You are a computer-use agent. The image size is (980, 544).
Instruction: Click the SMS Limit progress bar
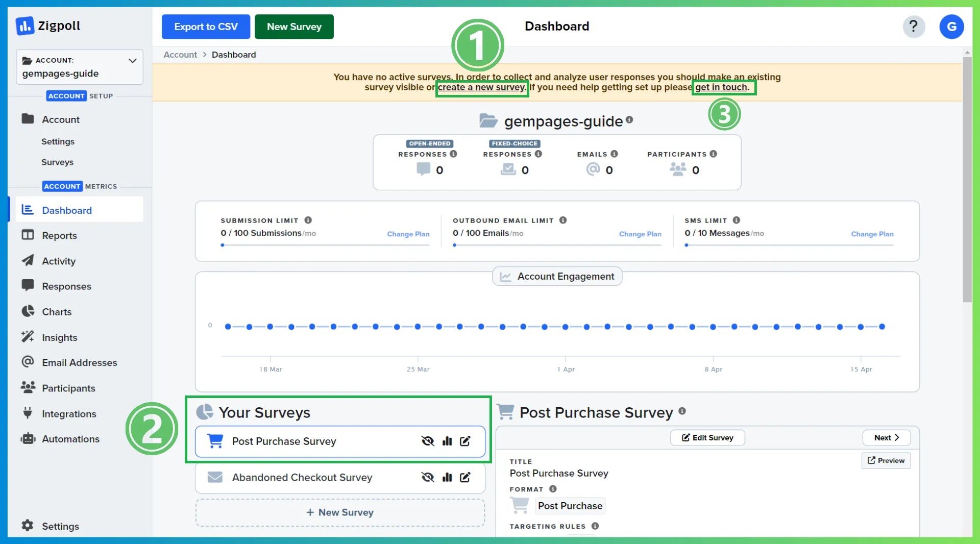[789, 245]
